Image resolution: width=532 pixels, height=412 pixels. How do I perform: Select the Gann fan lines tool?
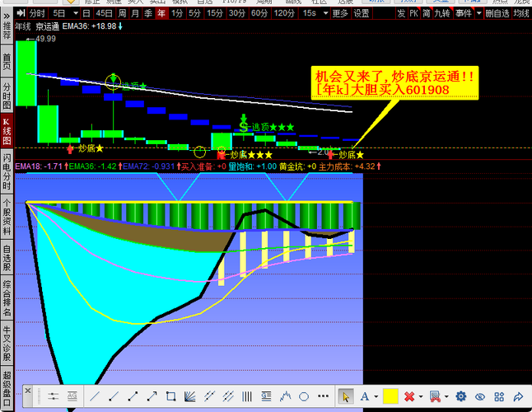click(x=190, y=396)
